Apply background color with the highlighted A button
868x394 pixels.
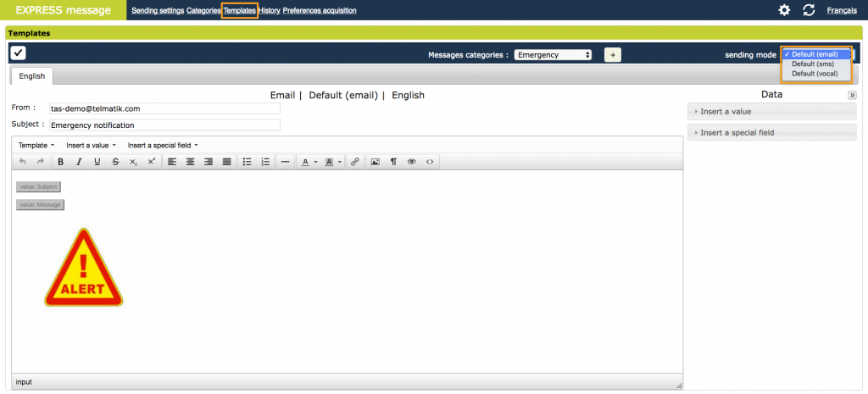pyautogui.click(x=329, y=162)
